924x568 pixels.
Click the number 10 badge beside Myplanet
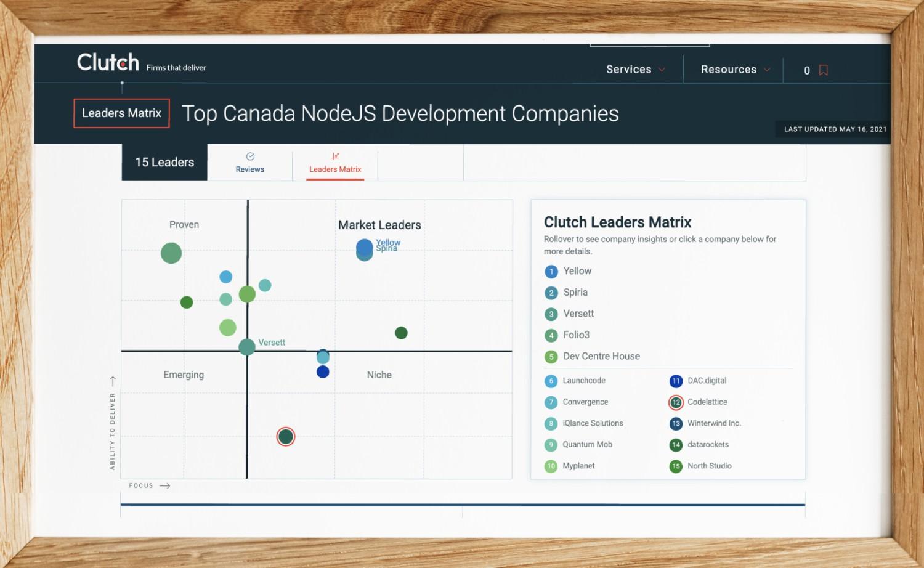tap(551, 466)
